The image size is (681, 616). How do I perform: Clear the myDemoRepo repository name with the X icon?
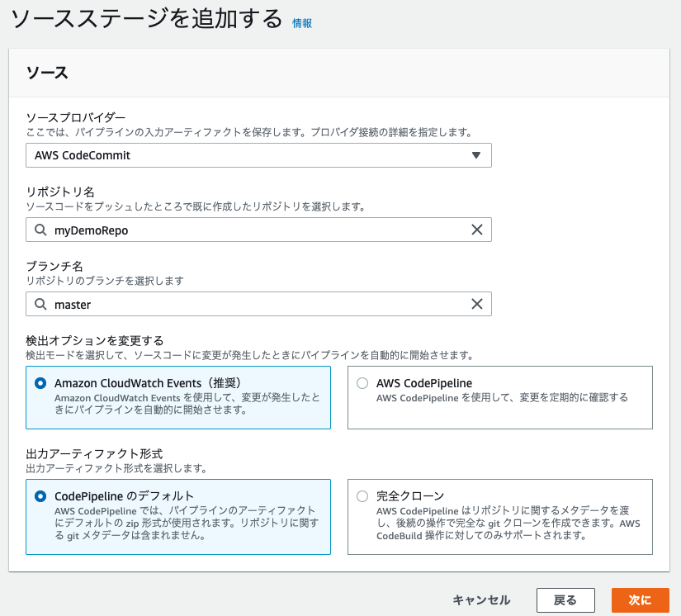click(x=476, y=230)
